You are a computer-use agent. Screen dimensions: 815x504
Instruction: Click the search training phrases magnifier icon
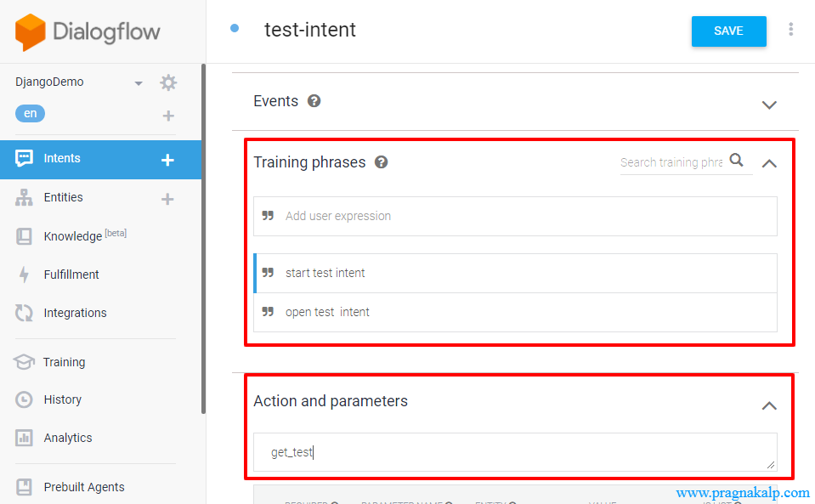point(737,161)
